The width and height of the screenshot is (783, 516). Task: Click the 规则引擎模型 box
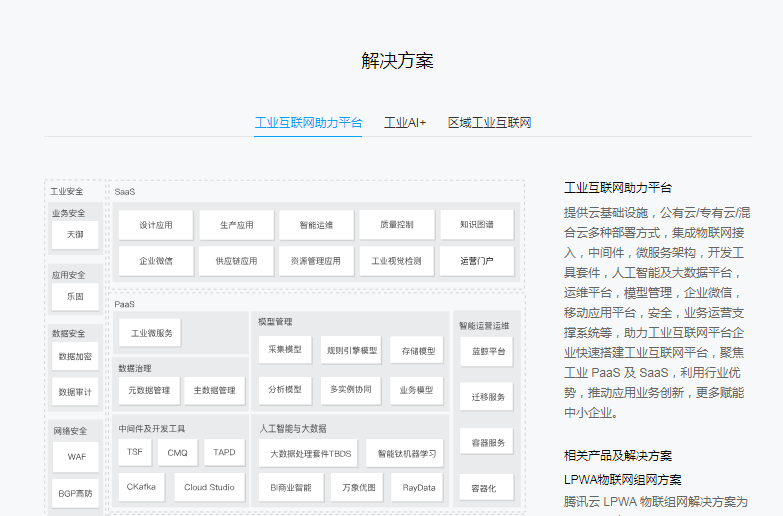click(x=351, y=350)
